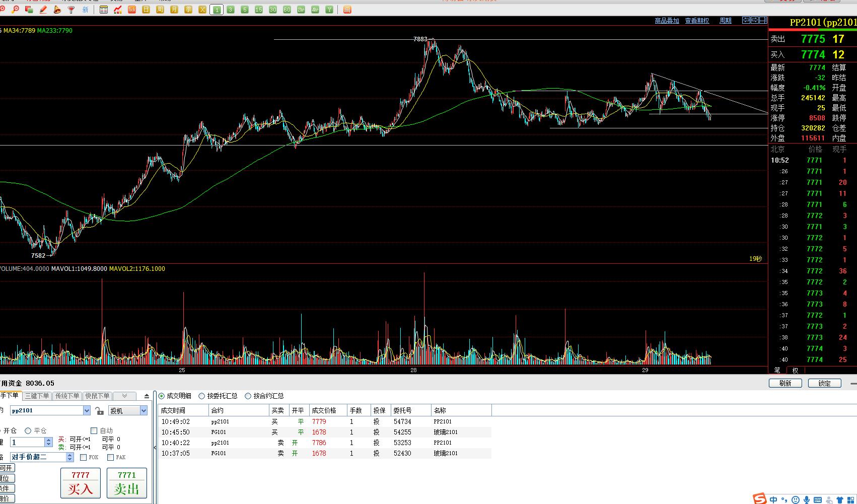Click the 刷新 refresh button
Screen dimensions: 857x504
tap(785, 383)
